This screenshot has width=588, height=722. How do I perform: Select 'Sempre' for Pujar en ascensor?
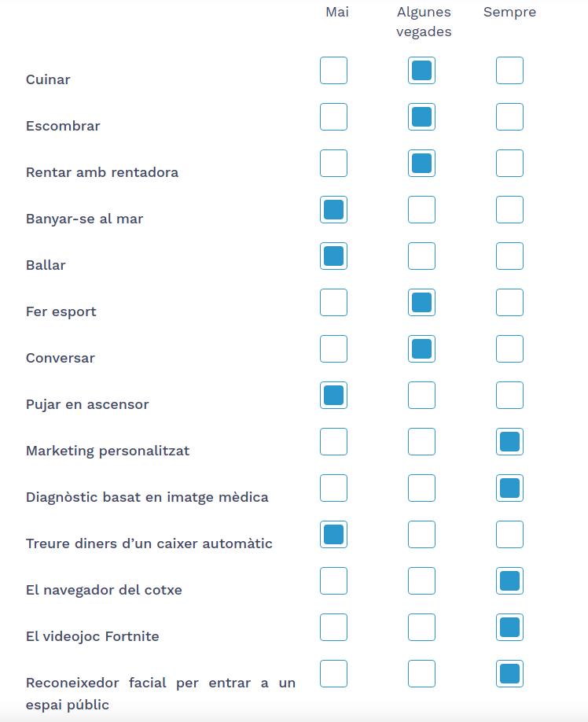[509, 396]
